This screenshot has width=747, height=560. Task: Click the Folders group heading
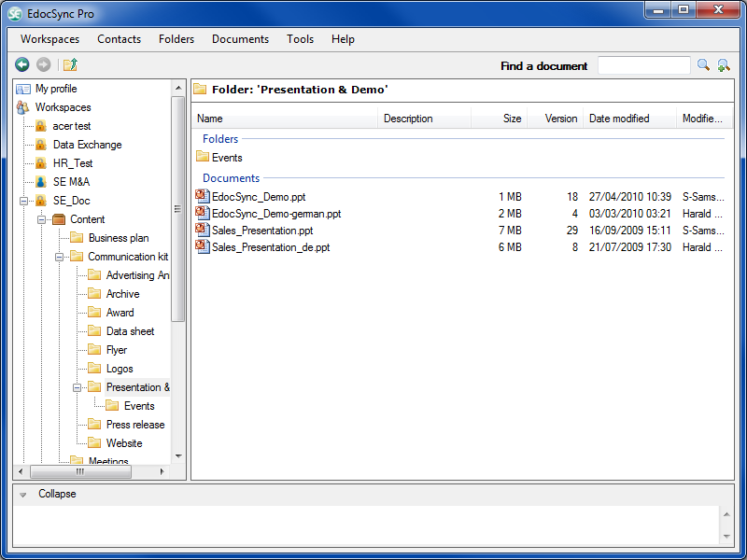pos(220,139)
